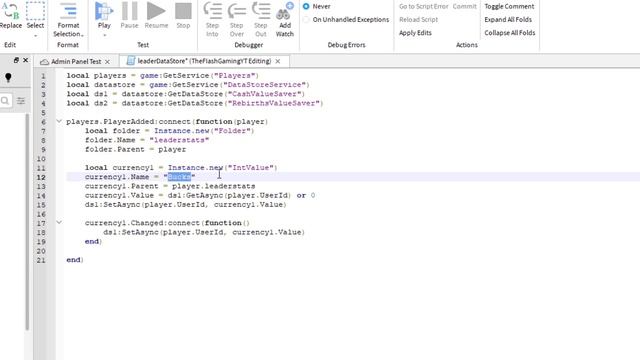Click the lightbulb pin icon
The width and height of the screenshot is (640, 360).
pyautogui.click(x=8, y=78)
